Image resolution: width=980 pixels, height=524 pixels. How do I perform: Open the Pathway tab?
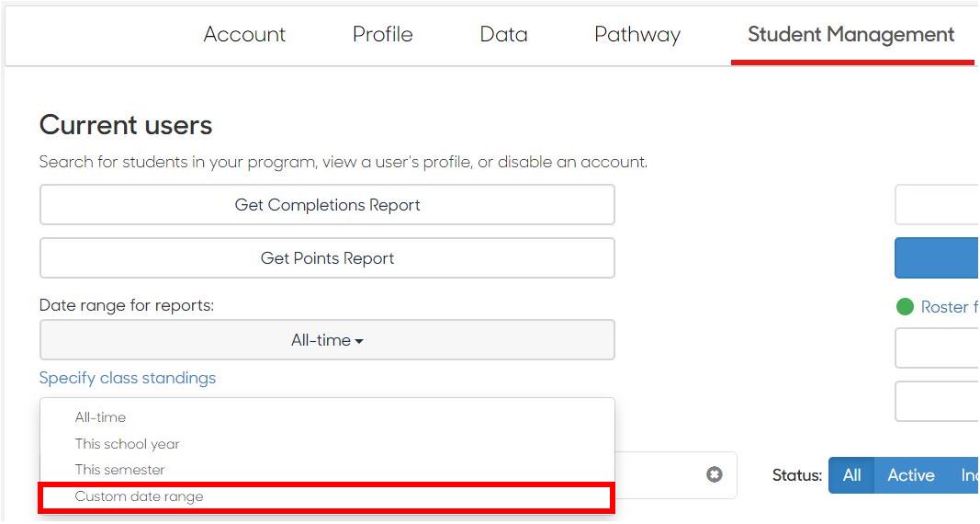coord(637,36)
